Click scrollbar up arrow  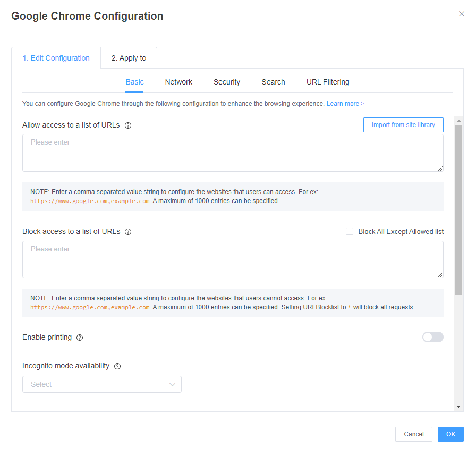[x=458, y=121]
